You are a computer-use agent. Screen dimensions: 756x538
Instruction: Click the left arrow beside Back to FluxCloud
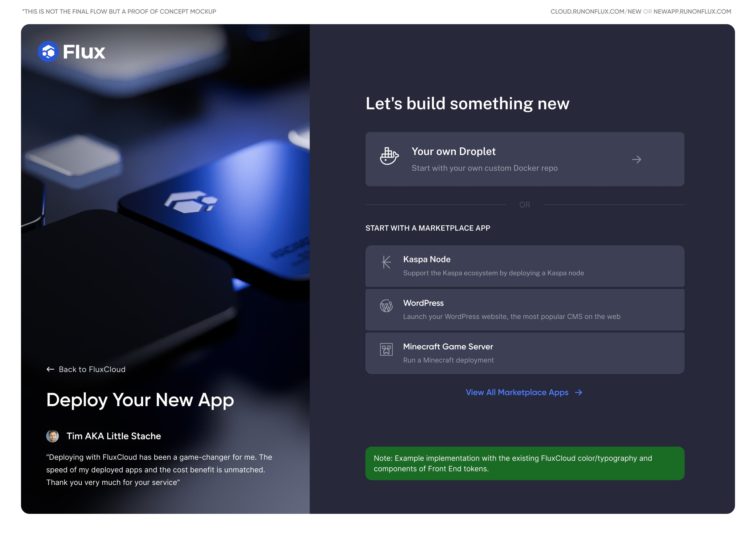(x=50, y=369)
